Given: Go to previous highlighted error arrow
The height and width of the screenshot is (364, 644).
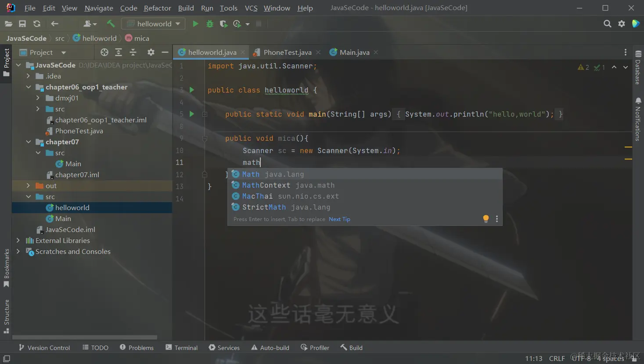Looking at the screenshot, I should [x=614, y=67].
